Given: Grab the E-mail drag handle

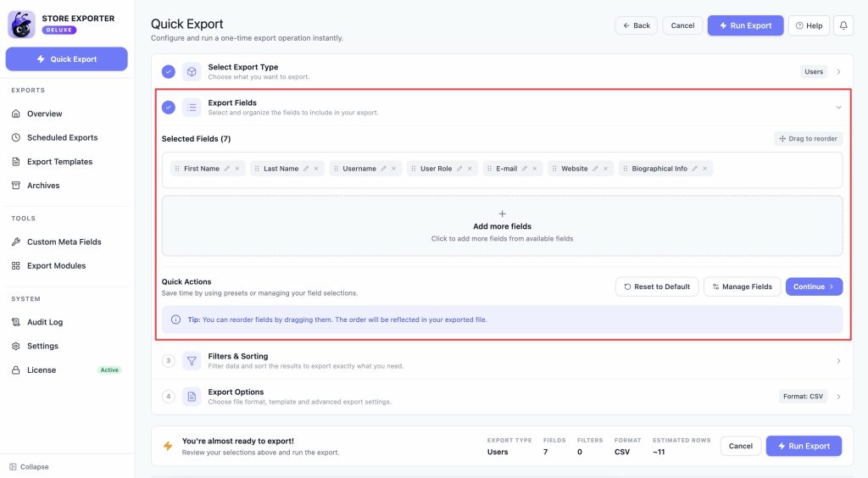Looking at the screenshot, I should (x=489, y=169).
